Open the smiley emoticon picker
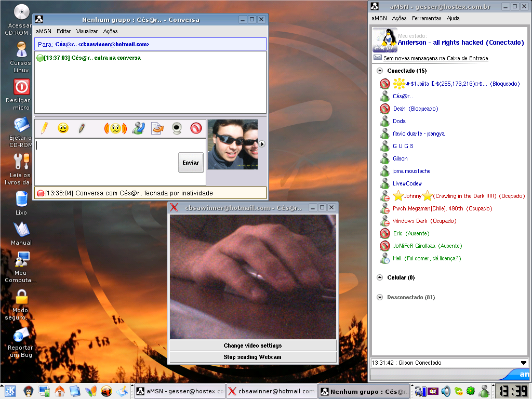The height and width of the screenshot is (399, 532). click(63, 128)
